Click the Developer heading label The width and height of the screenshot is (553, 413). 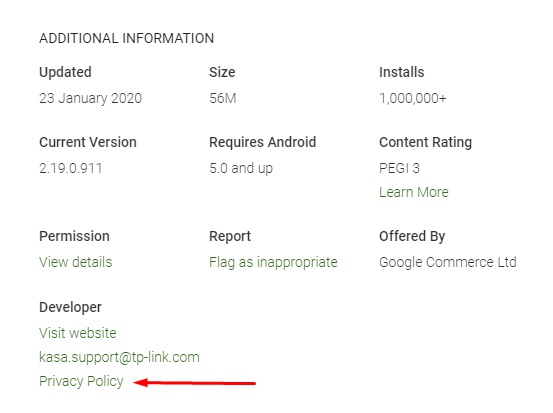point(70,307)
